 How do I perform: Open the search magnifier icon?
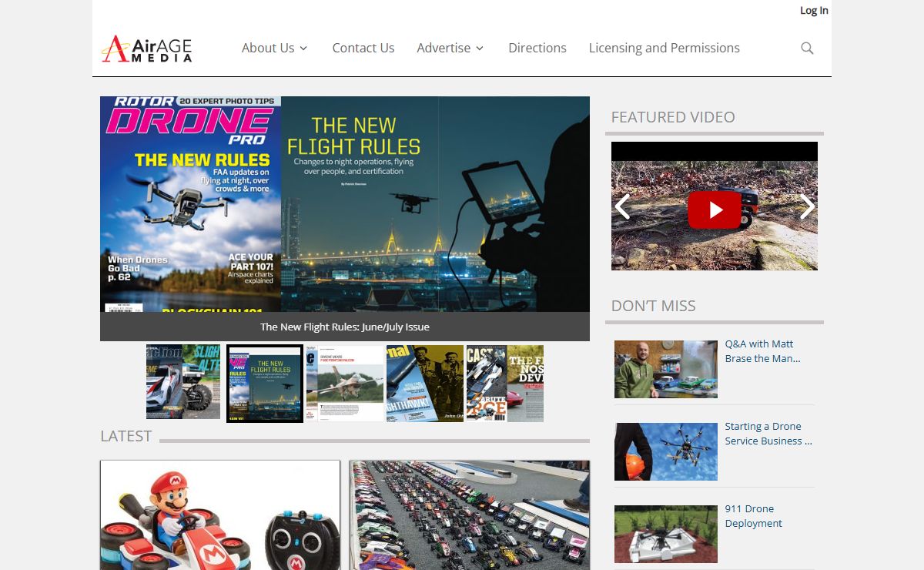[x=807, y=48]
